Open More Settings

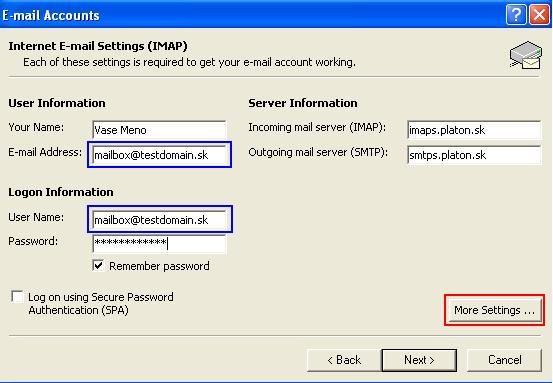494,310
